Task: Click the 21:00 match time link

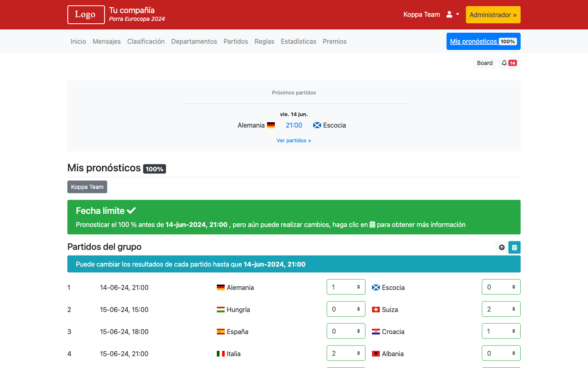Action: 294,125
